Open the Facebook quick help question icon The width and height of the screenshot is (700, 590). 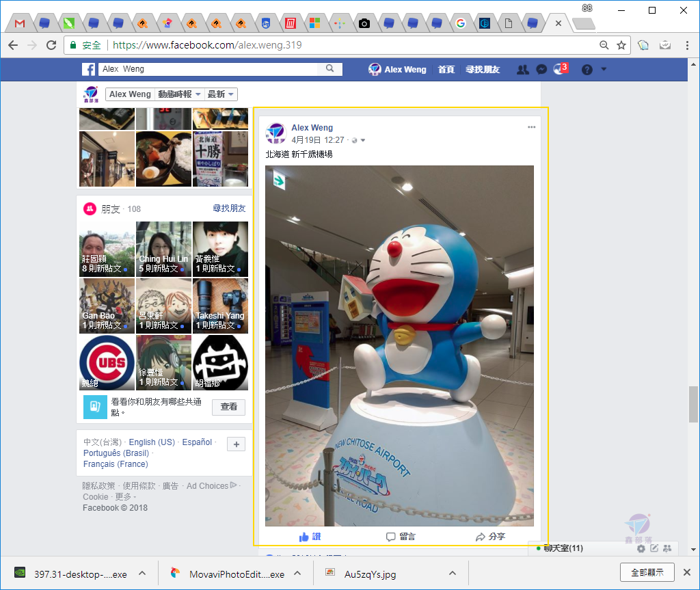[x=587, y=70]
